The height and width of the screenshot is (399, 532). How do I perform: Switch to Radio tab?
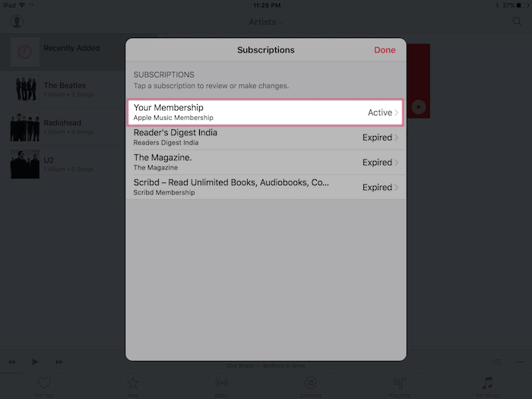222,387
